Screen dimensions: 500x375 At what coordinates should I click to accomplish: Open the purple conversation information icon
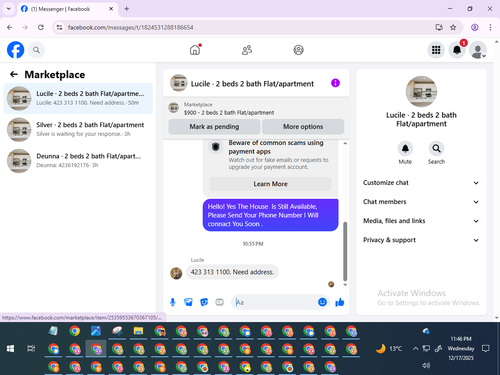click(x=335, y=83)
